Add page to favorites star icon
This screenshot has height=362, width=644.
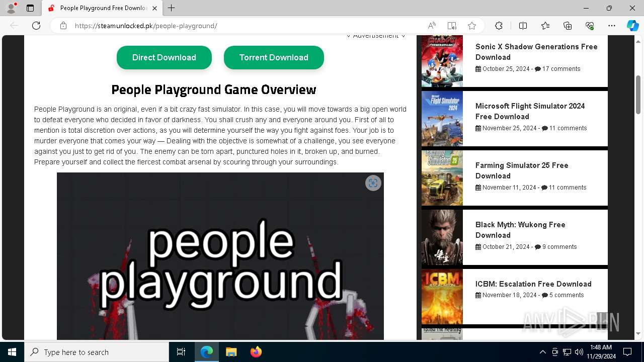tap(472, 26)
